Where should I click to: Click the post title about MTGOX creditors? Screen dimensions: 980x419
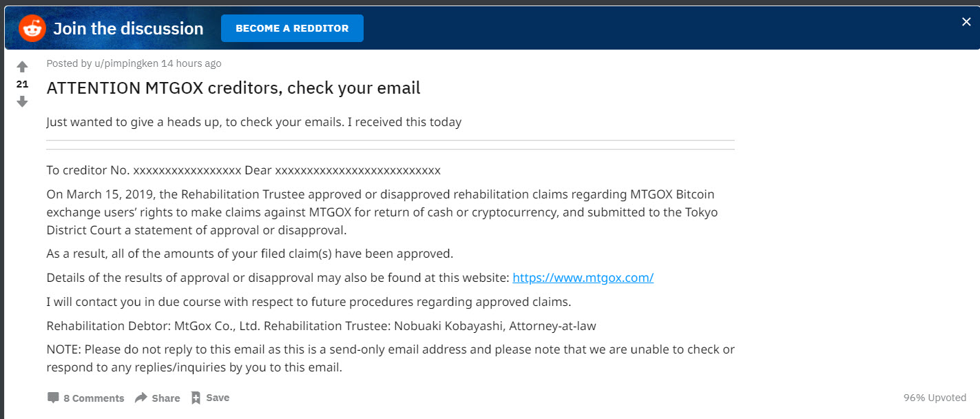pos(233,88)
